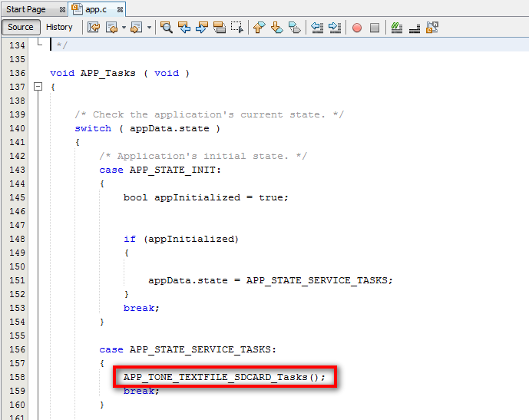Toggle rectangular selection mode
Screen dimensions: 529x420
[x=237, y=28]
